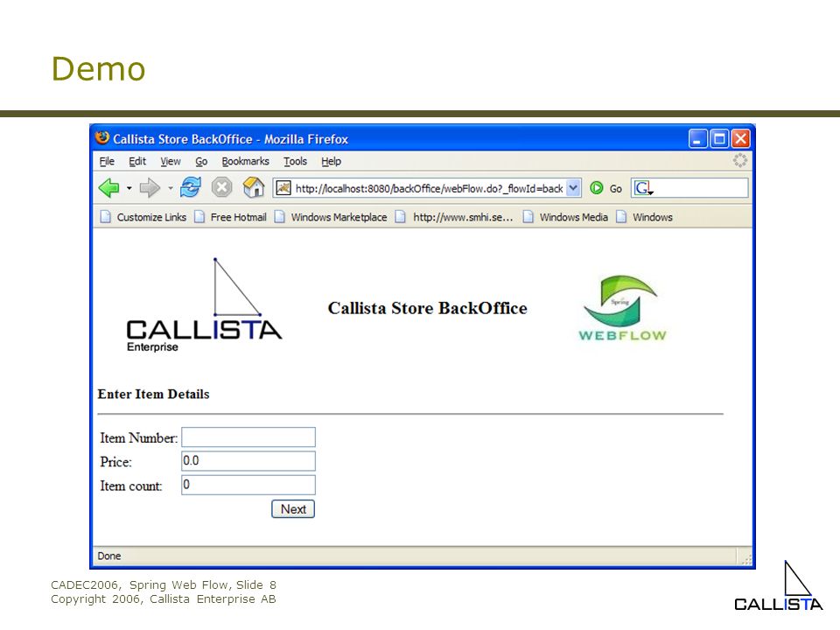Close the Firefox window
The image size is (840, 630).
click(741, 139)
